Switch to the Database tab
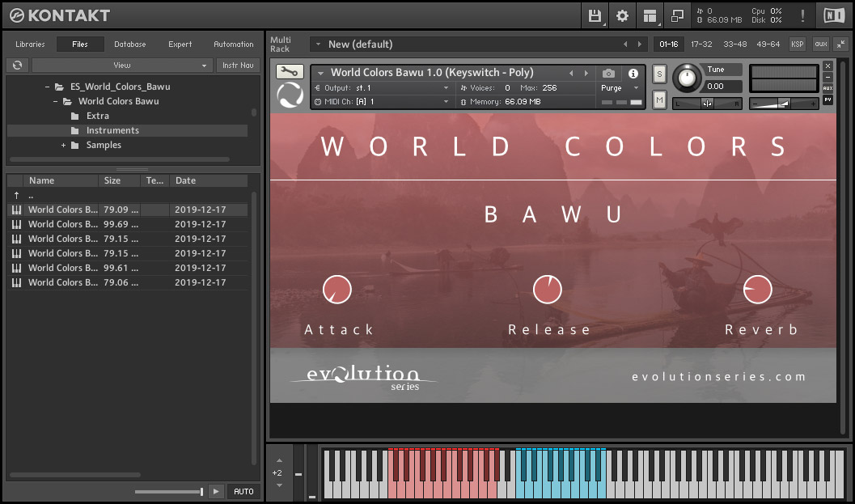Screen dimensions: 855x504 pos(129,44)
